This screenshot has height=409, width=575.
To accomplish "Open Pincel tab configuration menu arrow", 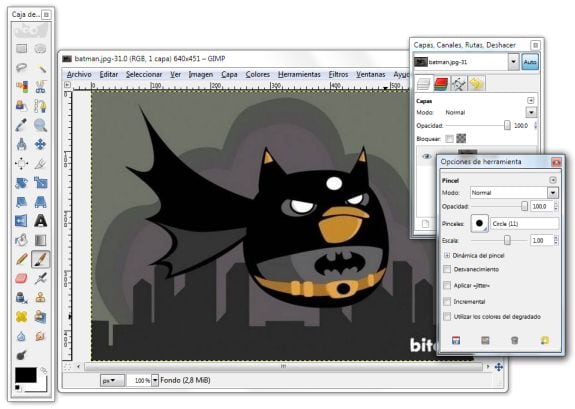I will (553, 180).
